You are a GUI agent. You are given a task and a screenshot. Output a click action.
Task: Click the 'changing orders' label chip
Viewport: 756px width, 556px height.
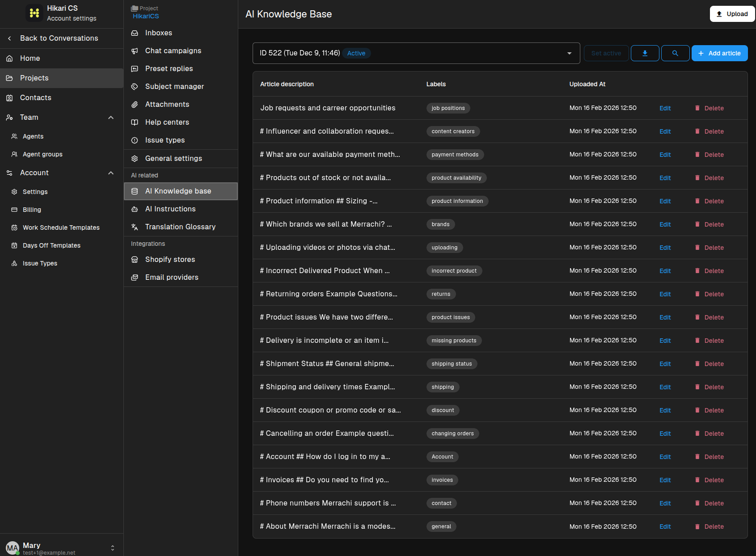pyautogui.click(x=452, y=434)
